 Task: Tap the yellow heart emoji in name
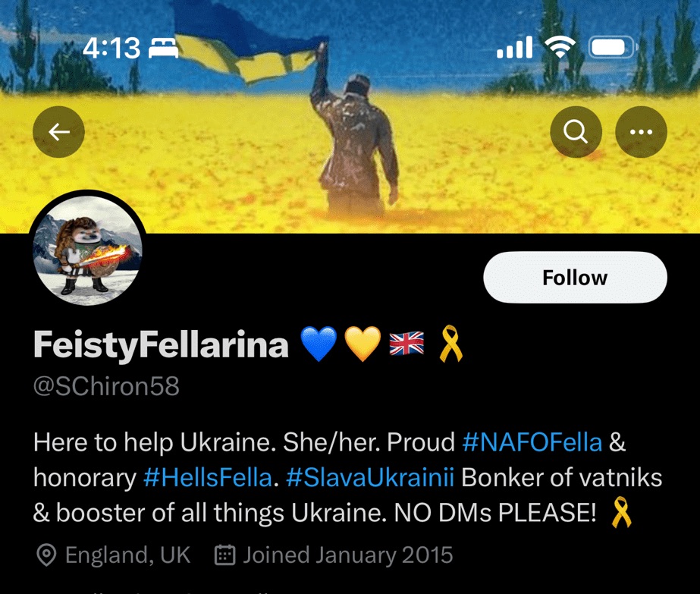click(363, 344)
